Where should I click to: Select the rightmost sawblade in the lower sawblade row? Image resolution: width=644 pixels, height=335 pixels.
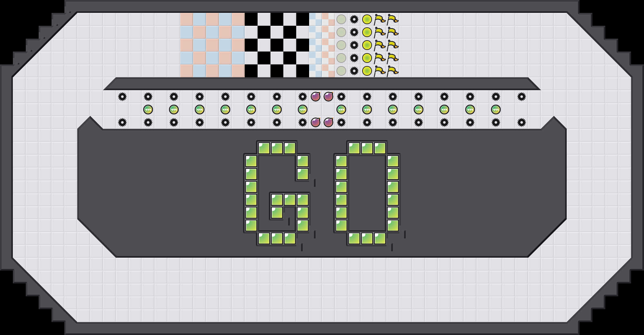pos(521,122)
